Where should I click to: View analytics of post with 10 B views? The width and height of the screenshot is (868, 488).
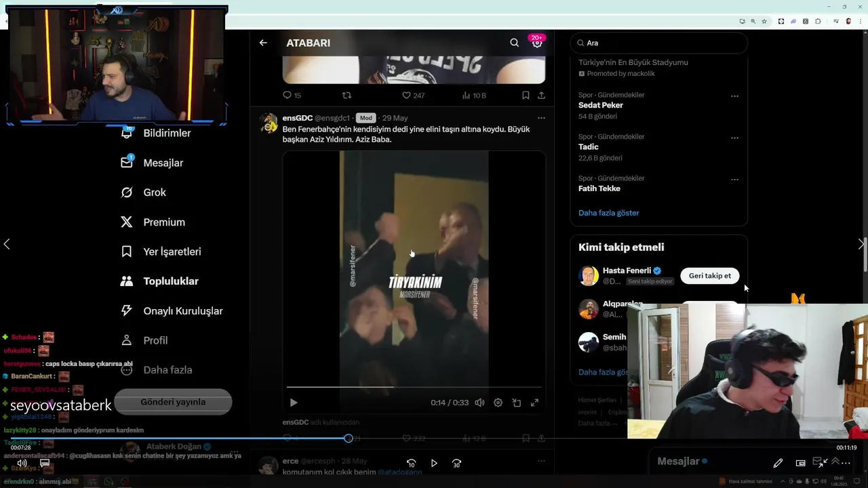click(x=474, y=96)
